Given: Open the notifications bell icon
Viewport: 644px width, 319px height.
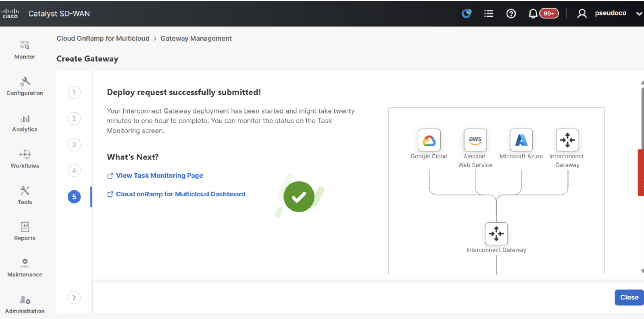Looking at the screenshot, I should [533, 13].
